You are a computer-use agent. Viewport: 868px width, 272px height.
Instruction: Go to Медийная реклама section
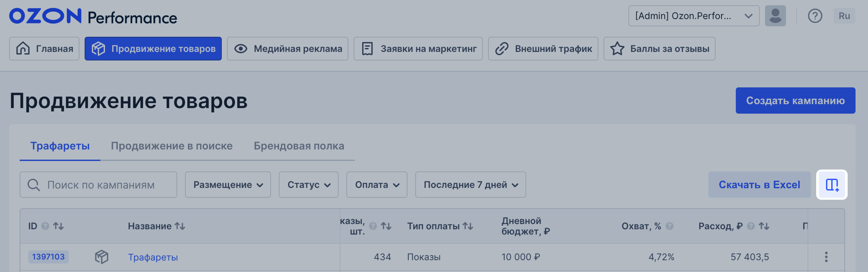pos(287,49)
